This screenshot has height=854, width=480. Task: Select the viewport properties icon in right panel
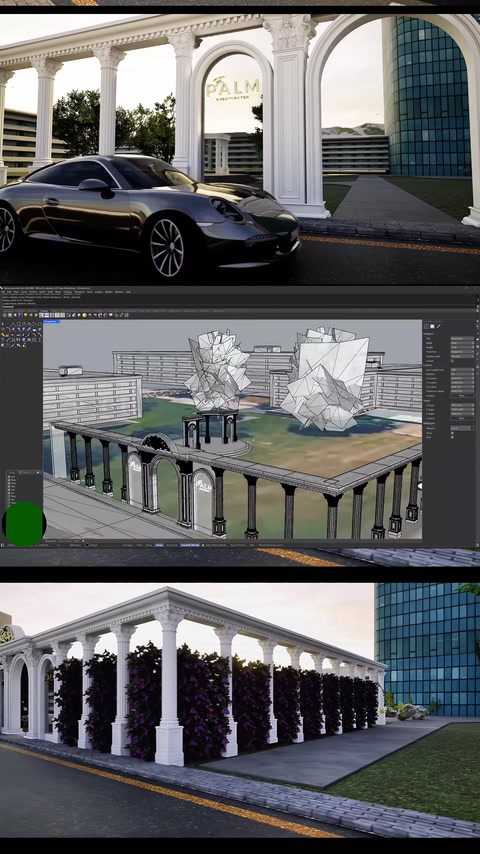coord(426,326)
